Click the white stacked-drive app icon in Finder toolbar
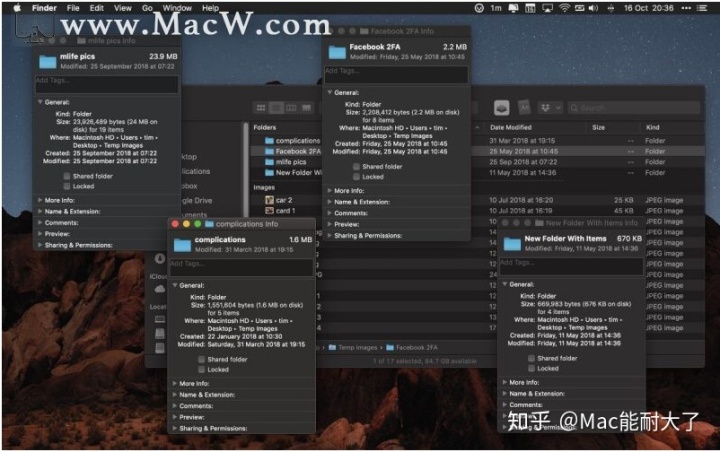720x452 pixels. tap(501, 108)
